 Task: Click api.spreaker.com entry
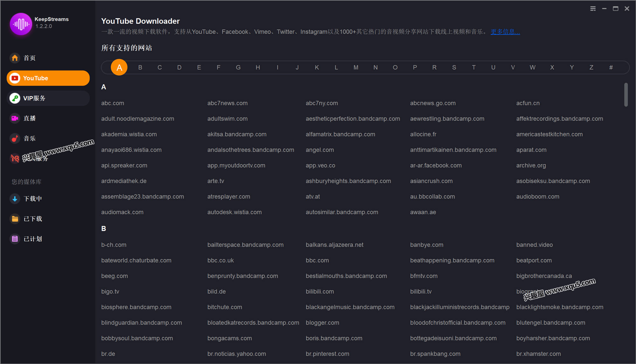(124, 165)
